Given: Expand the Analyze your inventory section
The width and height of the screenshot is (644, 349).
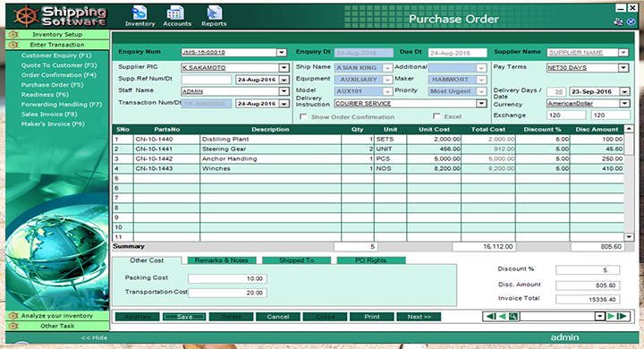Looking at the screenshot, I should pos(57,316).
